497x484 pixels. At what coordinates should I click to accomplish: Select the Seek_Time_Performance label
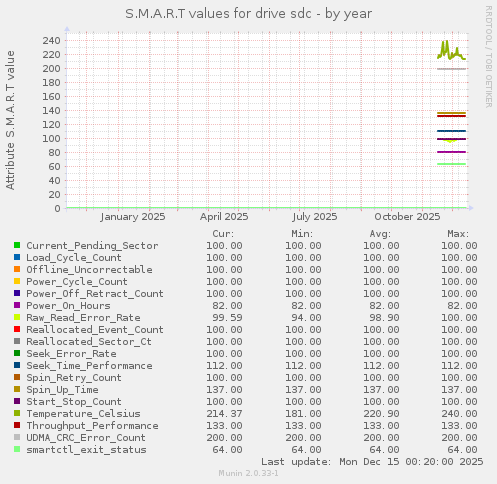click(x=89, y=366)
